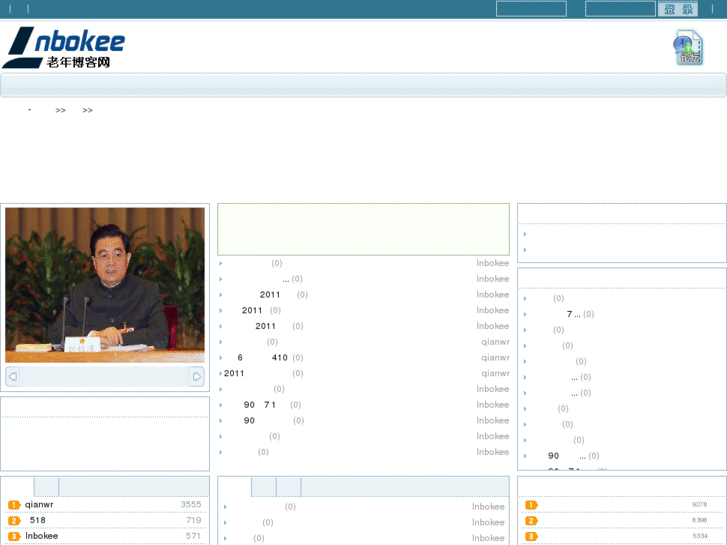Screen dimensions: 727x545
Task: Click the login button in top bar
Action: [678, 9]
